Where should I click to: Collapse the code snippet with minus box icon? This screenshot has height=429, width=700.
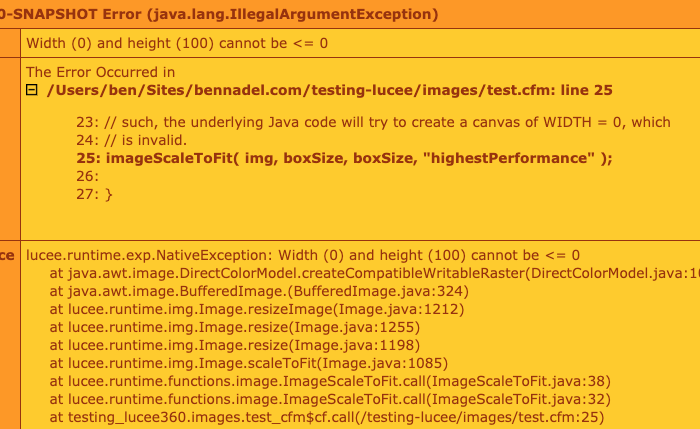(x=31, y=91)
